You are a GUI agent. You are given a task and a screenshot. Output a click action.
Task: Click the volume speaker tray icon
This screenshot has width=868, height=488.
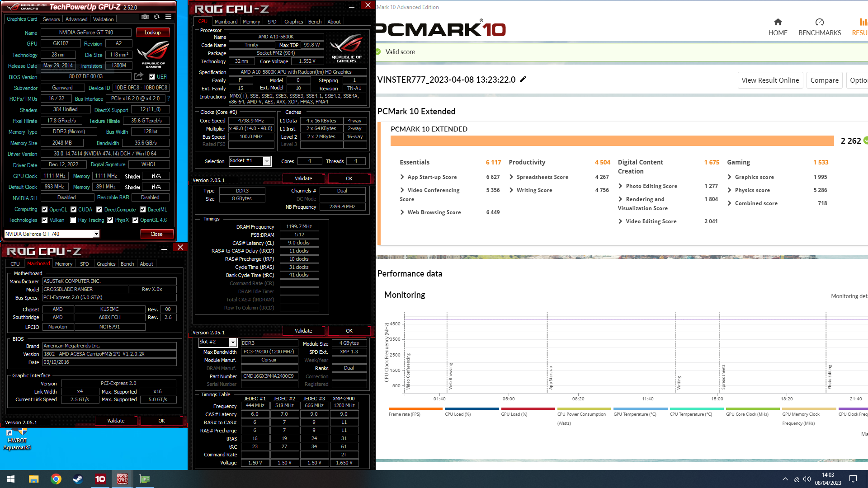[x=807, y=479]
